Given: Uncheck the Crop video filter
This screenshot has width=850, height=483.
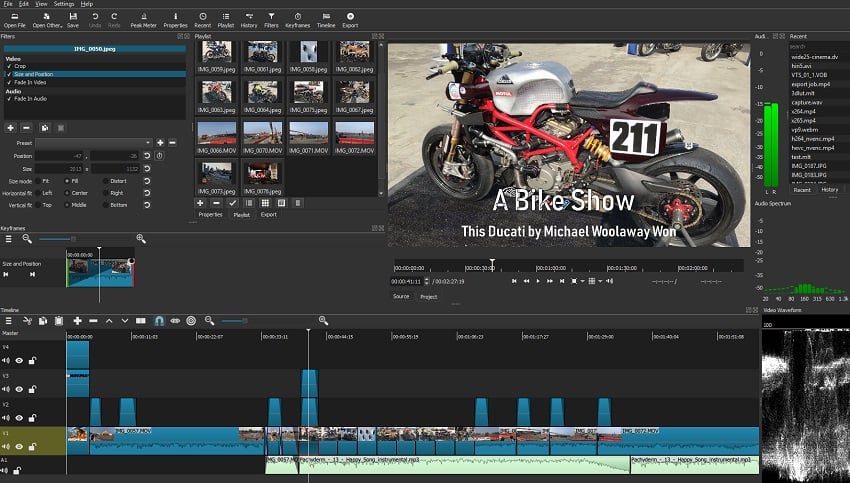Looking at the screenshot, I should [7, 66].
